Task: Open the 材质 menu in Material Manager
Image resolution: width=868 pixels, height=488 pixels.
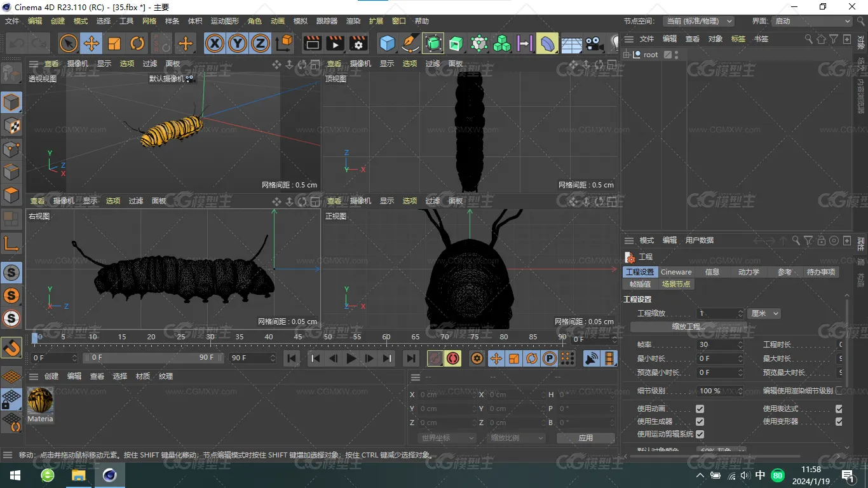Action: [143, 376]
